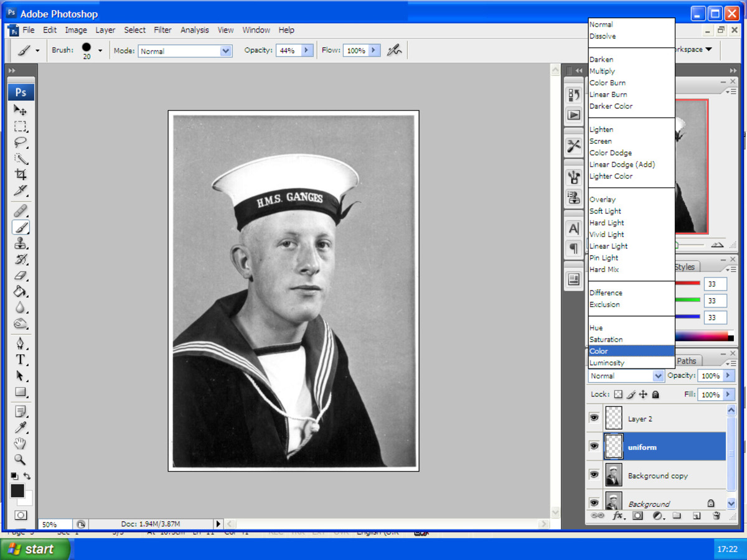Open the layer blend mode dropdown showing Normal
The height and width of the screenshot is (560, 747).
point(626,375)
